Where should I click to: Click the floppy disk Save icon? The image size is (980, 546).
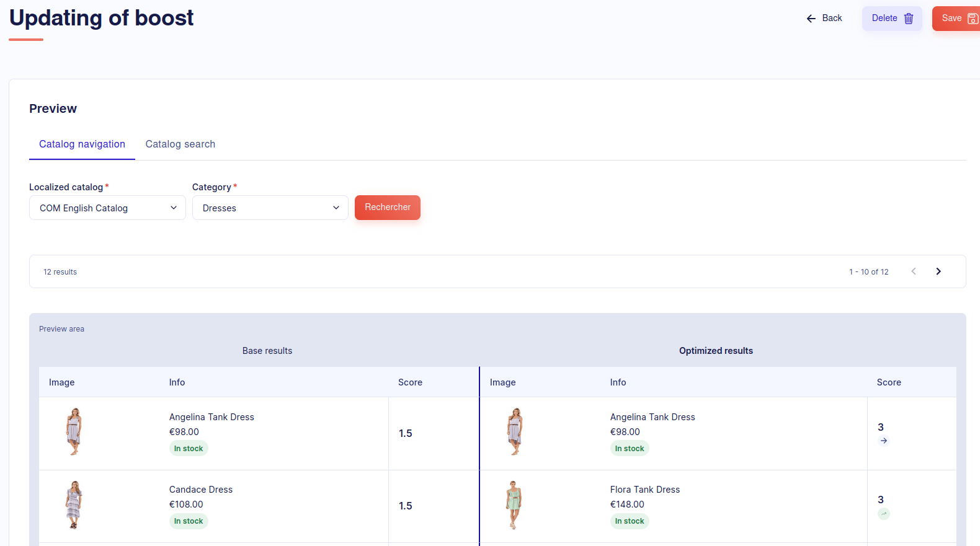973,19
